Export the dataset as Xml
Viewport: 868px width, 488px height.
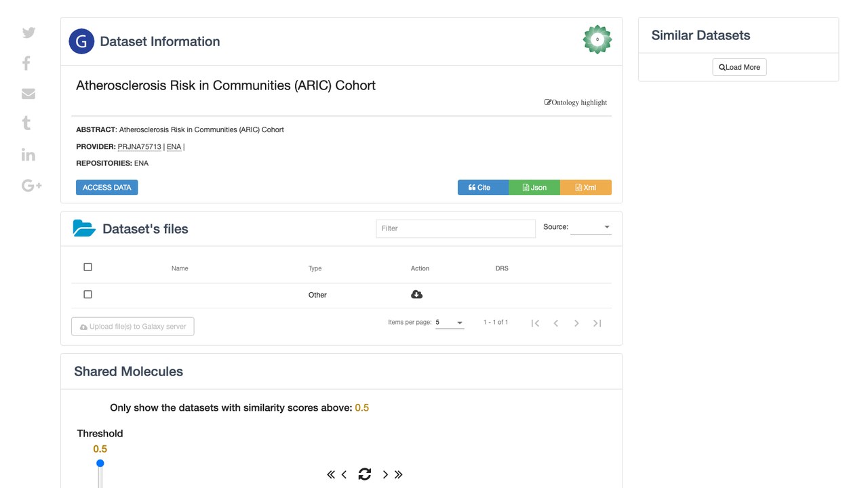[586, 187]
